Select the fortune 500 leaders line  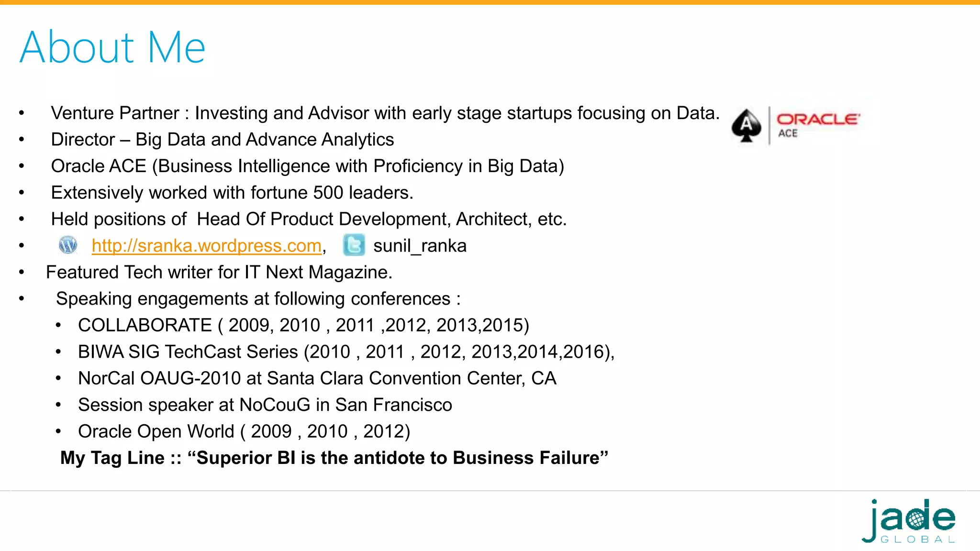(232, 193)
